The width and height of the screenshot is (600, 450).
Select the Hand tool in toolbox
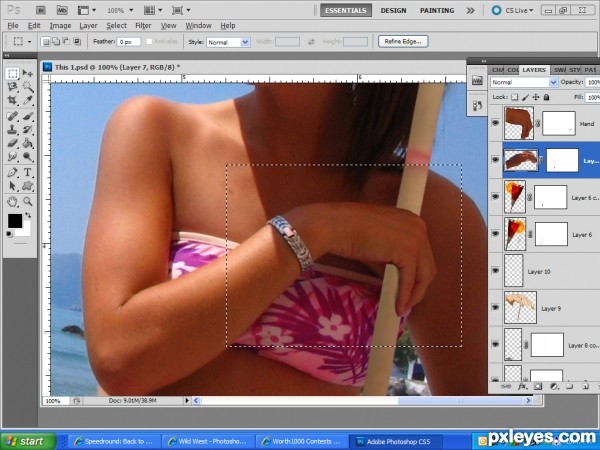[13, 202]
